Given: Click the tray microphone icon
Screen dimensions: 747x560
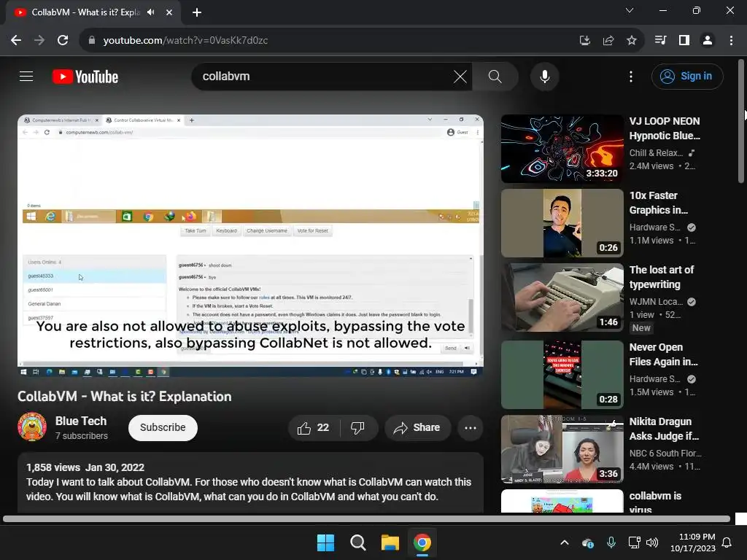Looking at the screenshot, I should tap(611, 542).
